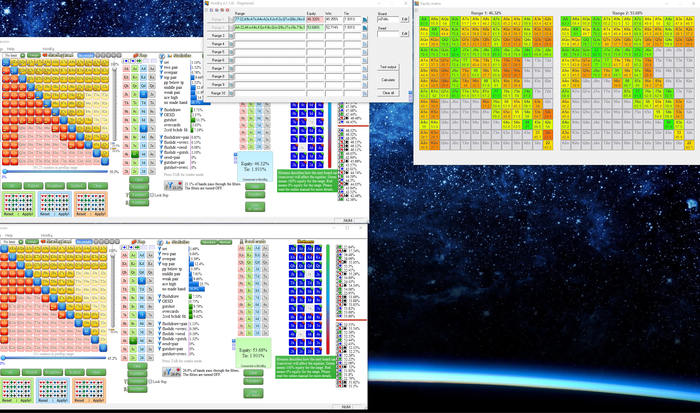
Task: Pick the Ah card in lower window flop selector
Action: [125, 255]
